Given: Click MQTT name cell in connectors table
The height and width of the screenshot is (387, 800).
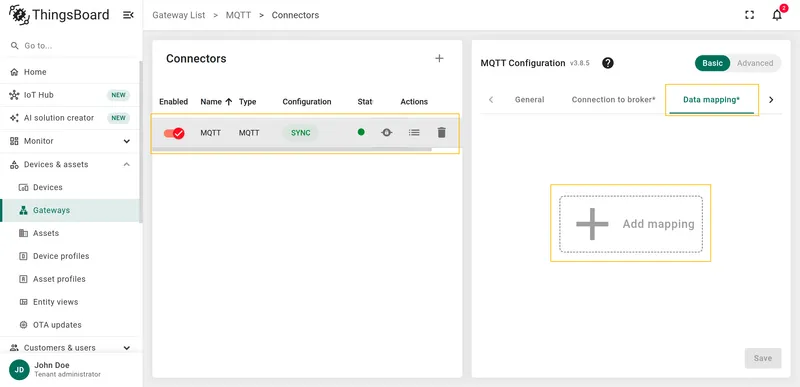Looking at the screenshot, I should [210, 133].
